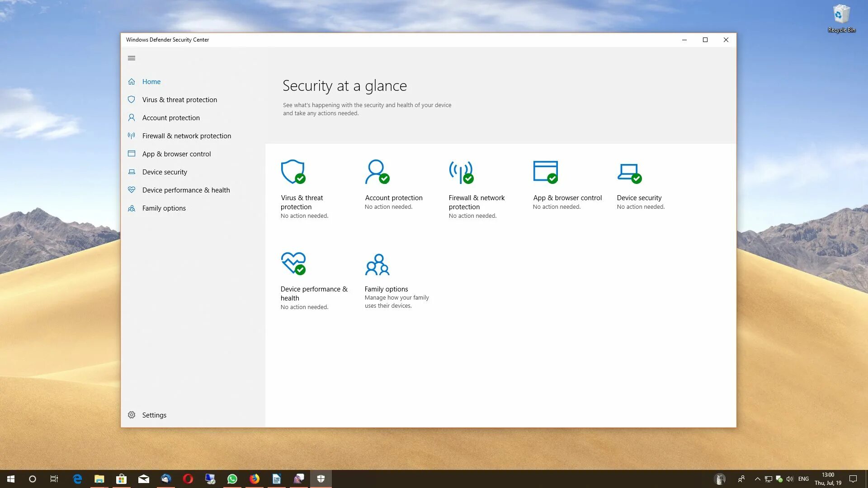Open the Account protection person tile icon
This screenshot has height=488, width=868.
(x=377, y=172)
